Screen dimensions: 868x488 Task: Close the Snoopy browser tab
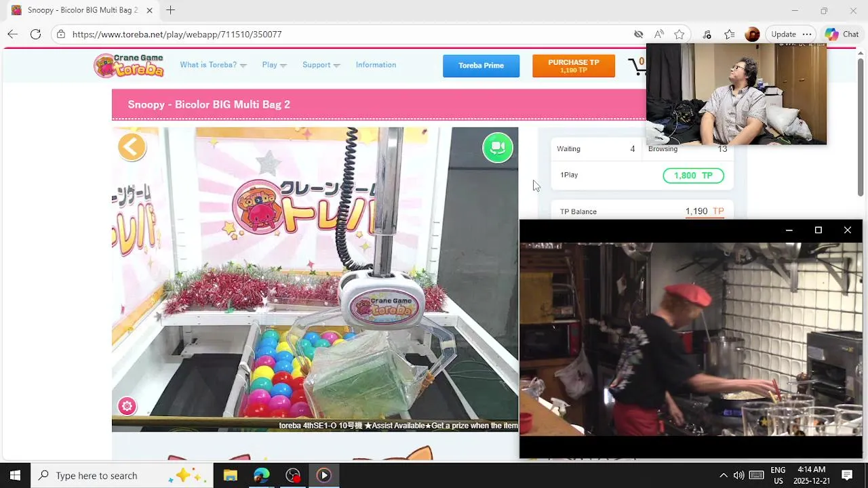pos(149,10)
